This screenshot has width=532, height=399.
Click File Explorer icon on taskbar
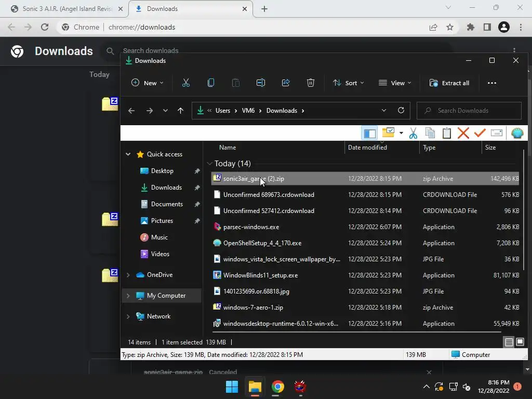click(255, 387)
